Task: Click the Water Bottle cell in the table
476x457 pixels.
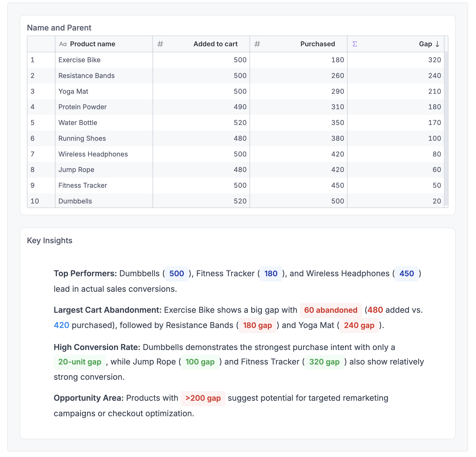Action: [78, 122]
